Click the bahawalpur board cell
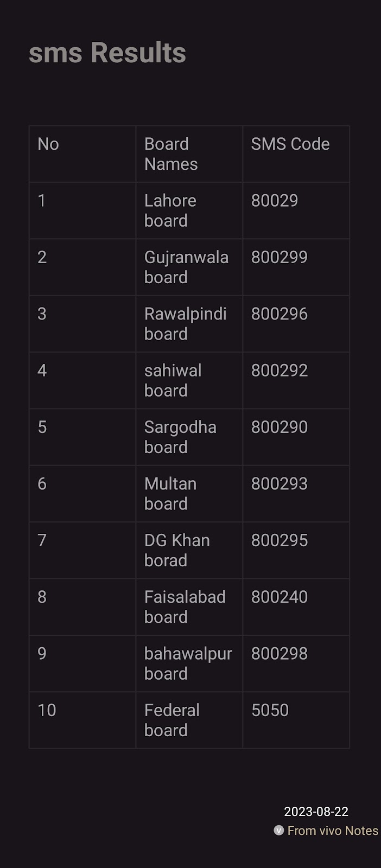This screenshot has width=381, height=868. pyautogui.click(x=189, y=663)
